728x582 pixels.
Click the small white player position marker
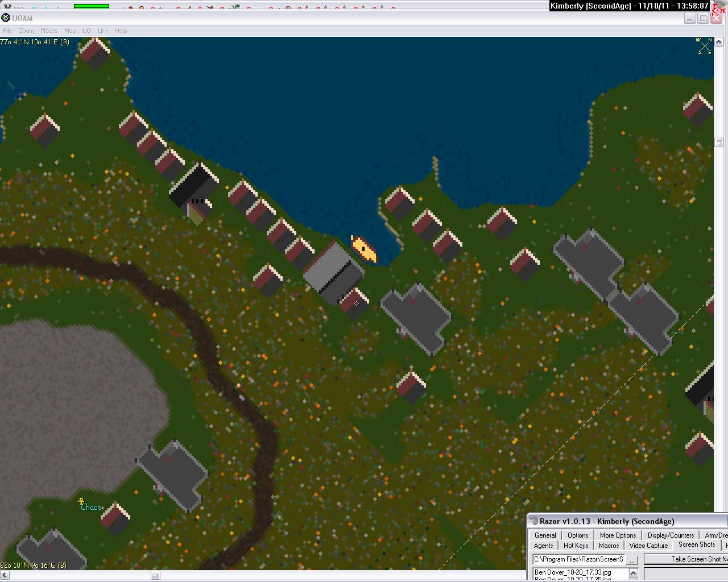point(357,304)
